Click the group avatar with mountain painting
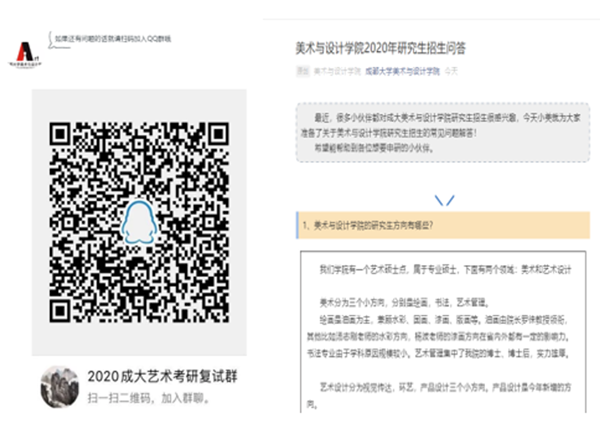Image resolution: width=600 pixels, height=429 pixels. [60, 387]
